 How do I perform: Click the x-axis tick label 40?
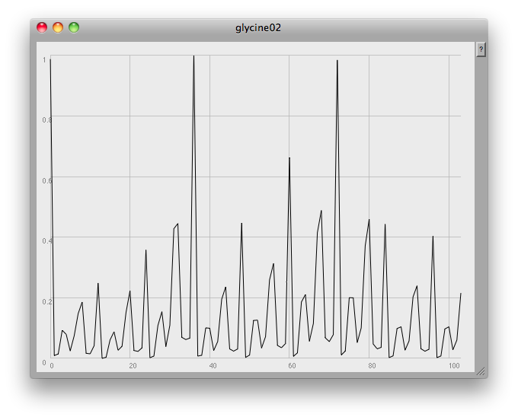coord(213,366)
